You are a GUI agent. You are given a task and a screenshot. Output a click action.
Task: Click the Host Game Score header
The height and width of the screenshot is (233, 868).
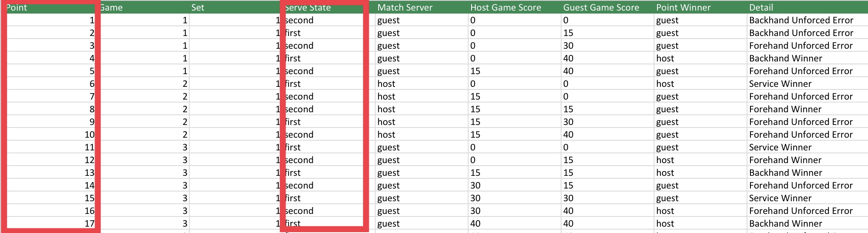514,7
